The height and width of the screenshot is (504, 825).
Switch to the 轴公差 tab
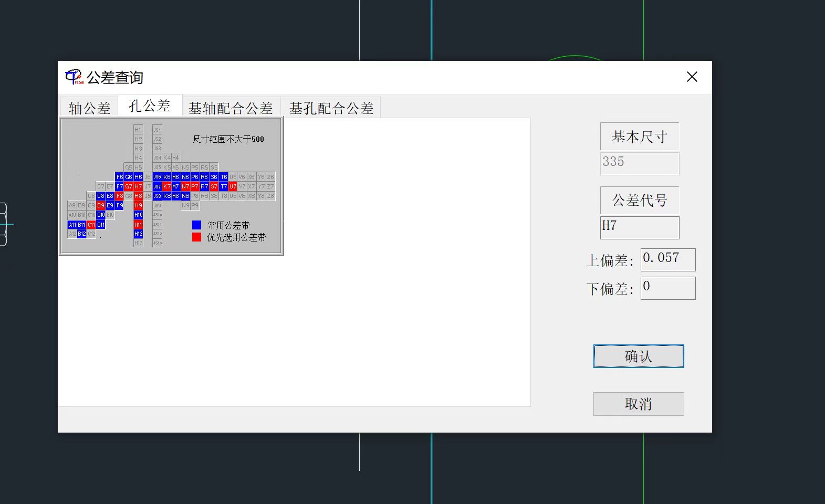tap(89, 108)
